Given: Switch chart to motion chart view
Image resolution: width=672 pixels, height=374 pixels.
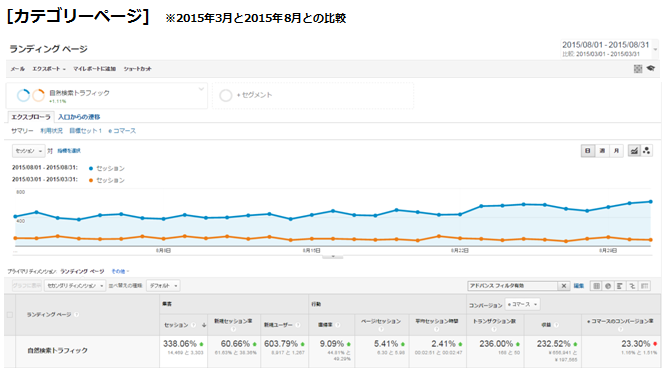Looking at the screenshot, I should coord(646,151).
